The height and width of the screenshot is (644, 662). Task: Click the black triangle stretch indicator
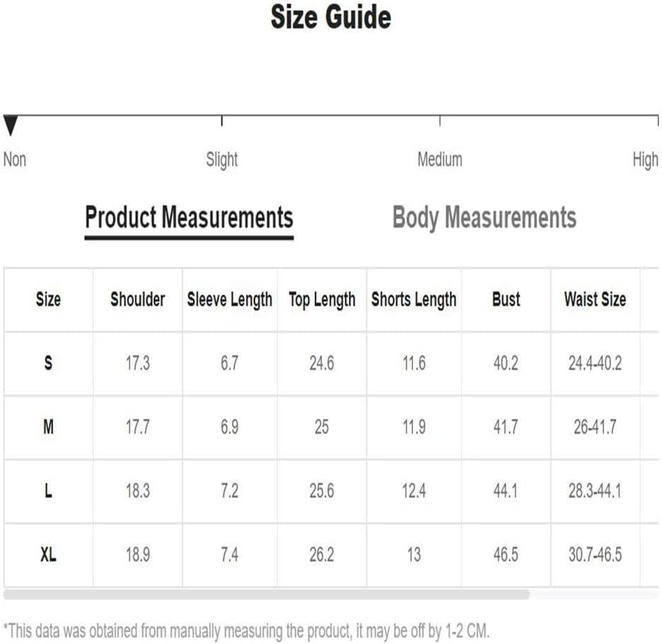tap(10, 126)
